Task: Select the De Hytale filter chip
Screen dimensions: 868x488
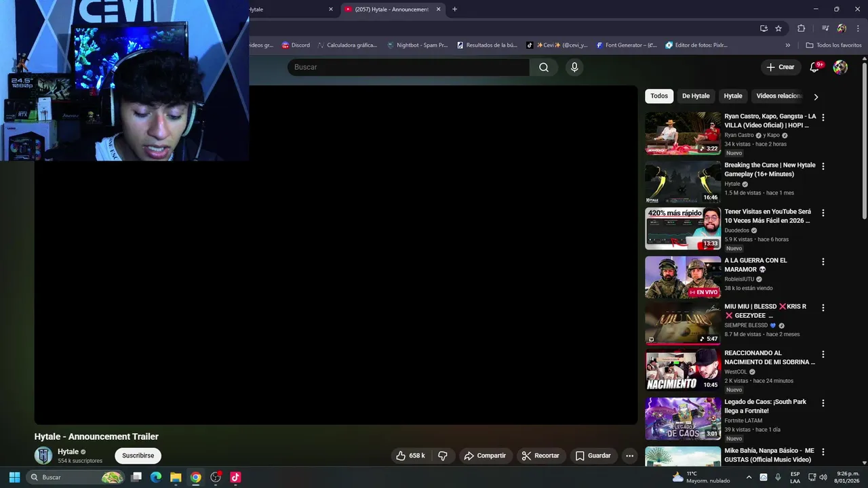Action: point(696,96)
